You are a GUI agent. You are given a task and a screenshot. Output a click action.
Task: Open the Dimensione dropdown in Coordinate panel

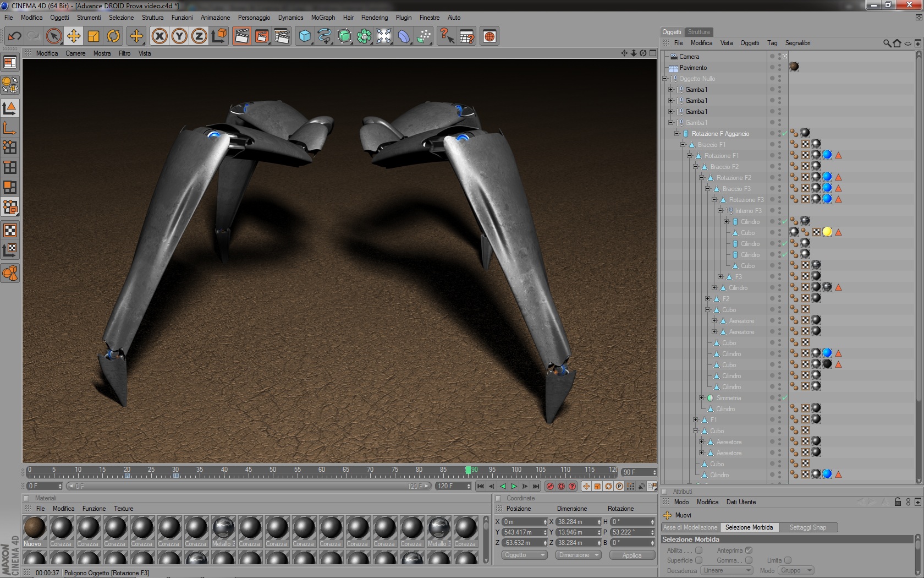coord(579,555)
